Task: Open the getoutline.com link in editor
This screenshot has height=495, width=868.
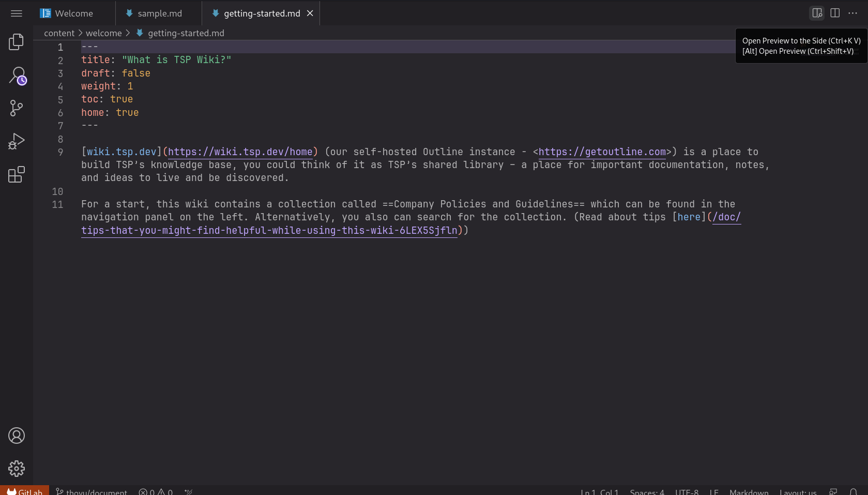Action: pos(602,152)
